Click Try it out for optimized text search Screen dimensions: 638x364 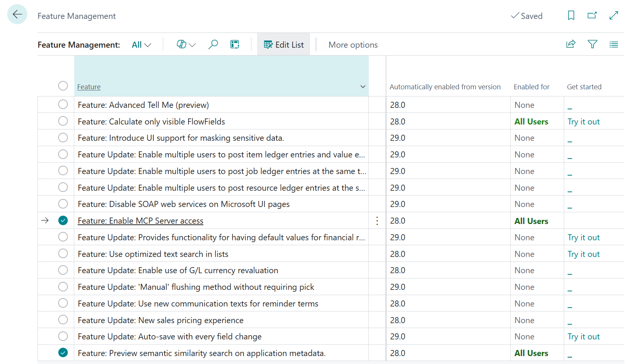click(583, 254)
